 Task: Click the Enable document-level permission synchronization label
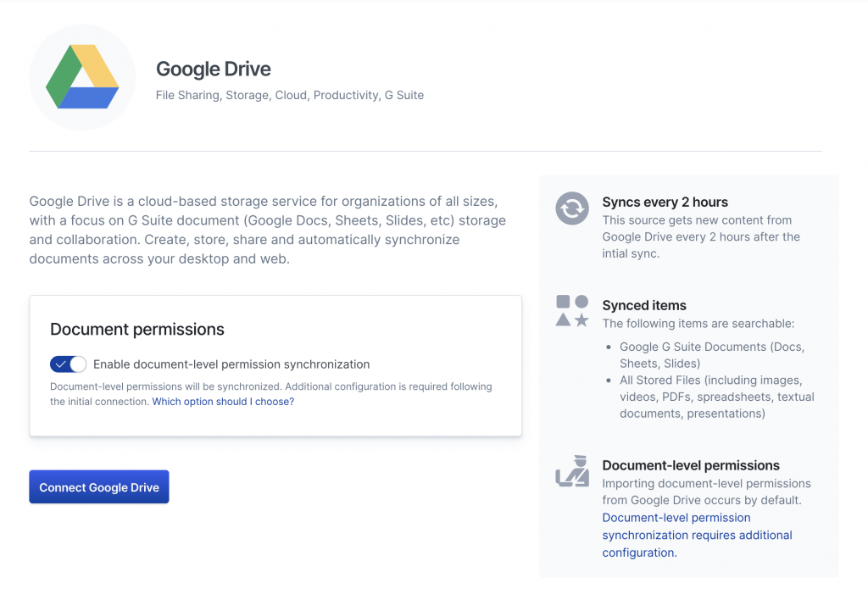231,364
